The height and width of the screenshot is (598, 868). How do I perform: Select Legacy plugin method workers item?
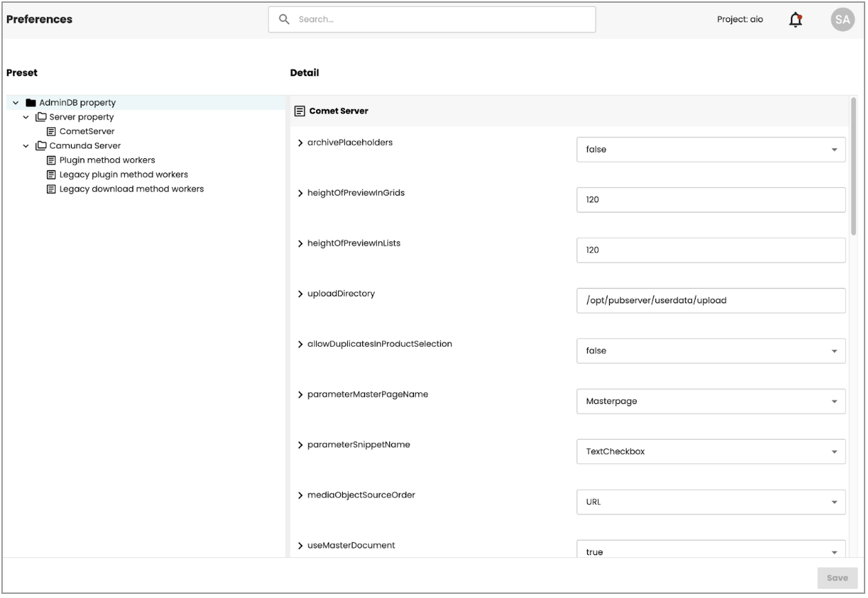124,175
